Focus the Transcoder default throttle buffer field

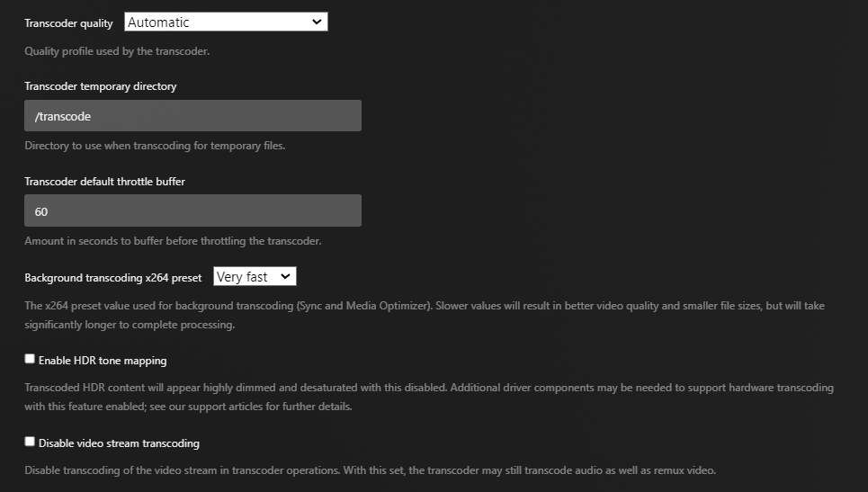point(192,210)
